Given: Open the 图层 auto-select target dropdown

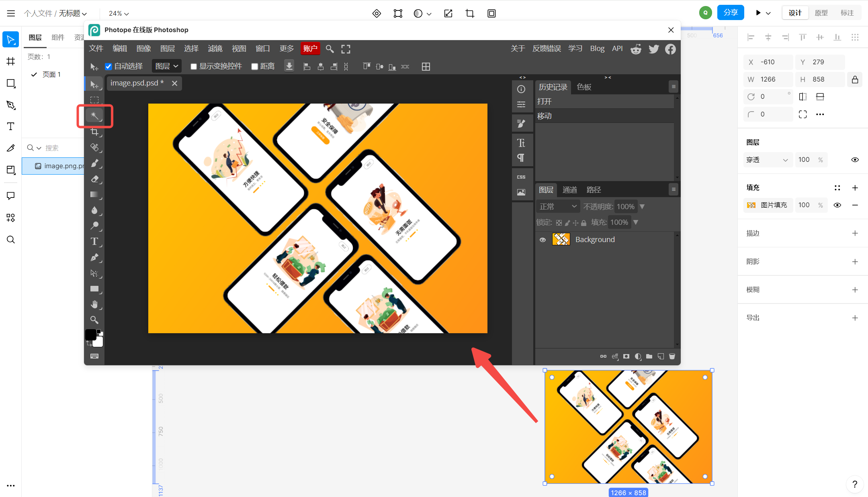Looking at the screenshot, I should [x=167, y=66].
